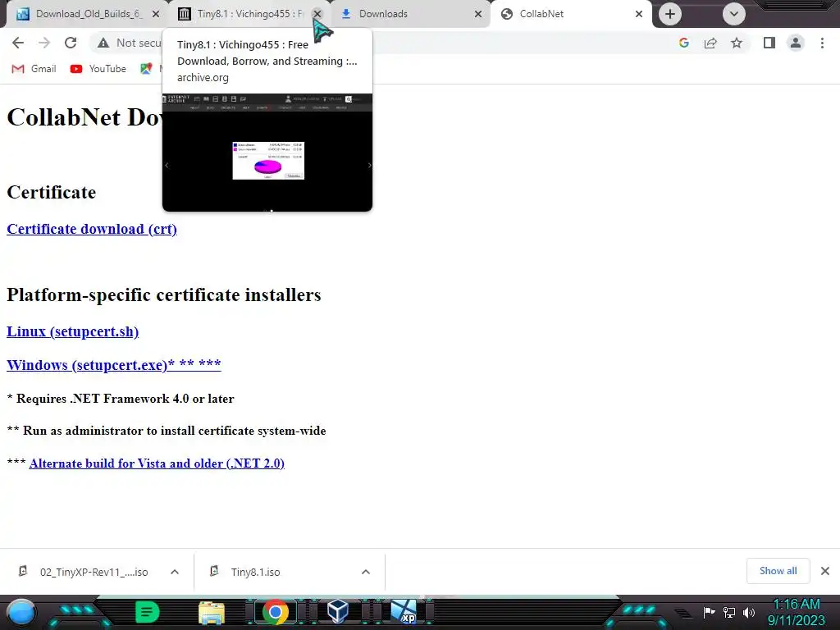Open Action Center flag in system tray

pos(709,612)
